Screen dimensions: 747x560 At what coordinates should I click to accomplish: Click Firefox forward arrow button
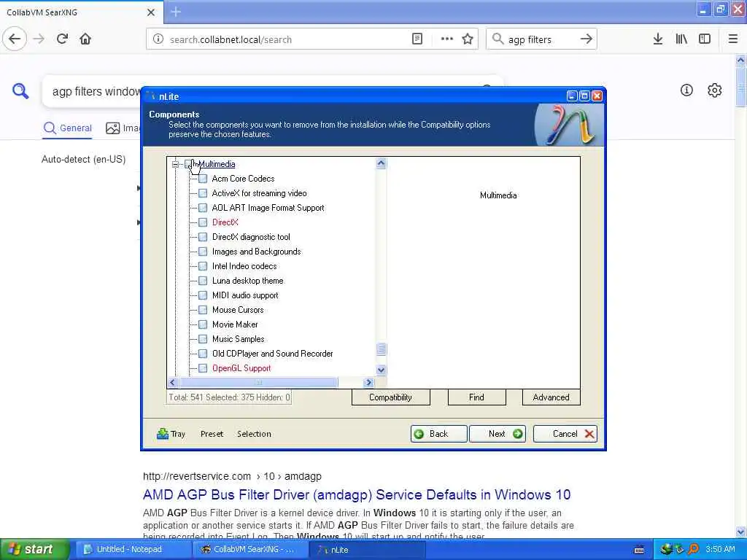coord(39,39)
